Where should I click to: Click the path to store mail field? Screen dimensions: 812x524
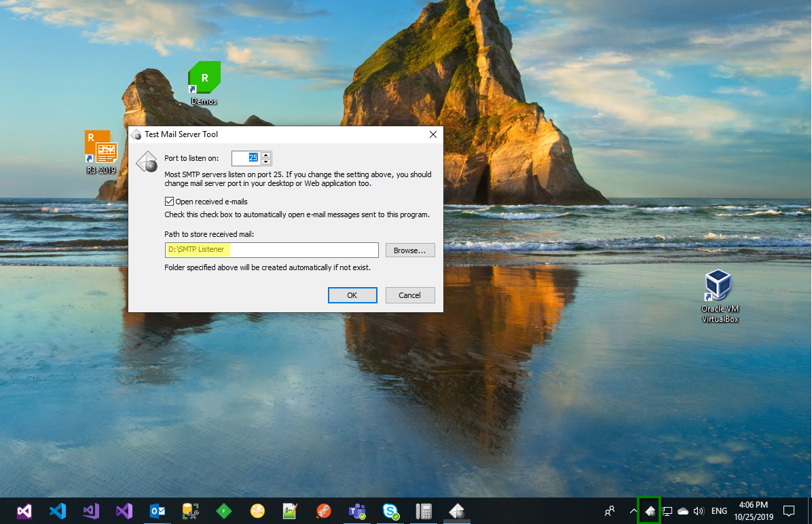click(272, 250)
